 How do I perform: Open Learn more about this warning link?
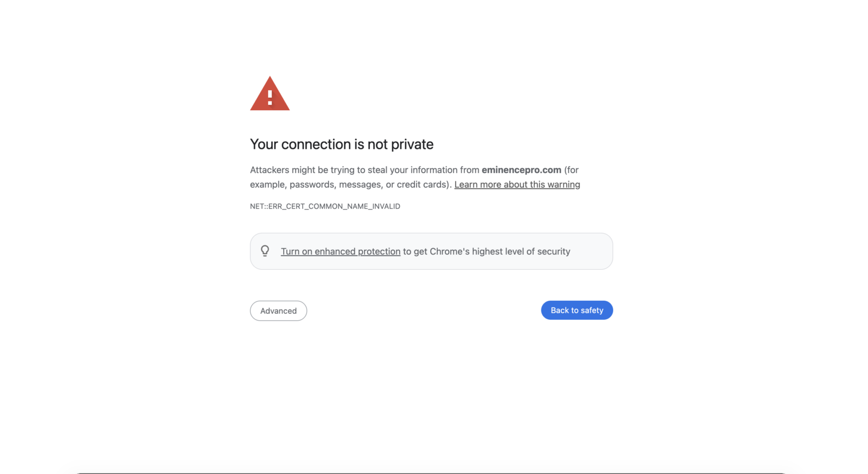coord(517,185)
